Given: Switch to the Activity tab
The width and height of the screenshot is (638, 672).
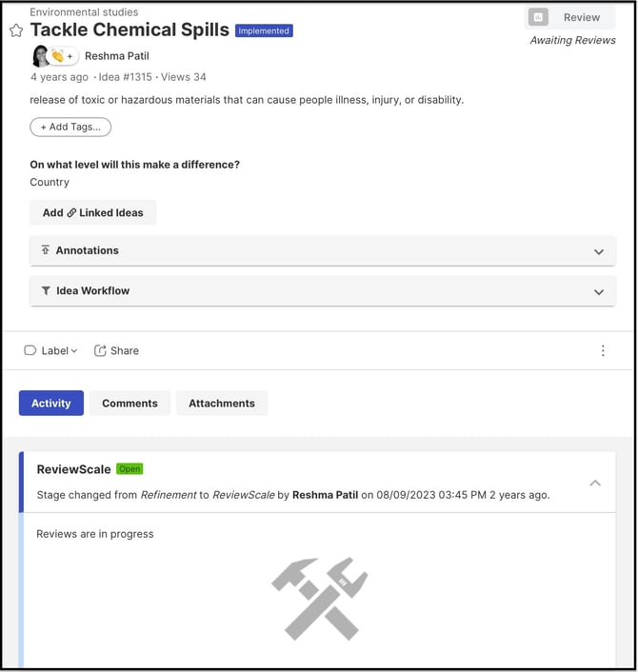Looking at the screenshot, I should pos(51,404).
